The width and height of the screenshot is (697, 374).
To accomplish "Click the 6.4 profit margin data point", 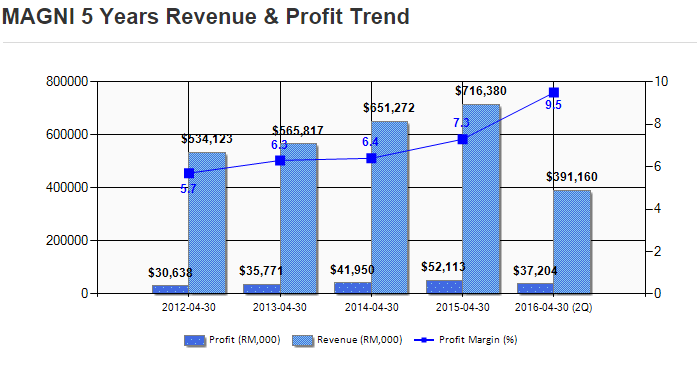I will [372, 158].
